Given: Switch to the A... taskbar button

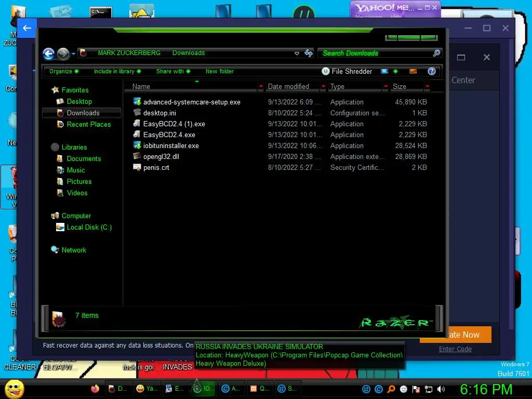Looking at the screenshot, I should click(x=231, y=389).
